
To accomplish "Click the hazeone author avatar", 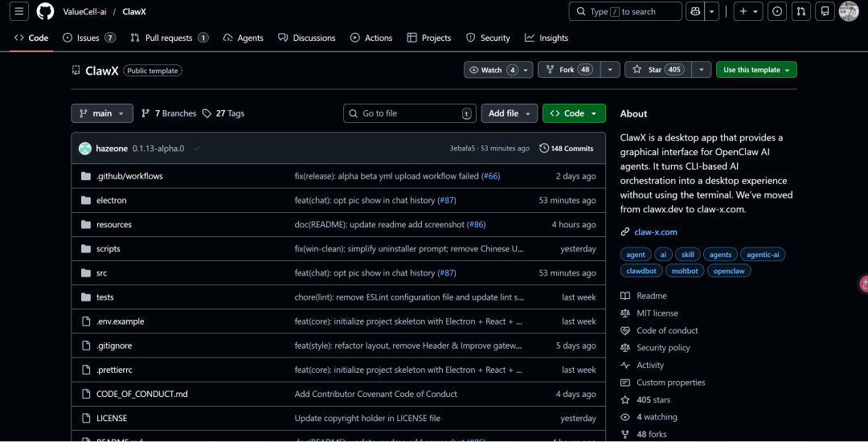I will pyautogui.click(x=85, y=149).
